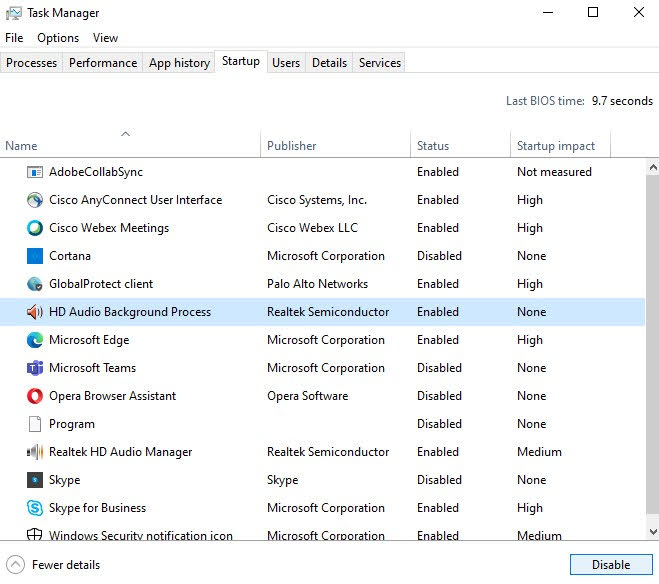Viewport: 659px width, 584px height.
Task: Switch to the Users tab
Action: pyautogui.click(x=286, y=63)
